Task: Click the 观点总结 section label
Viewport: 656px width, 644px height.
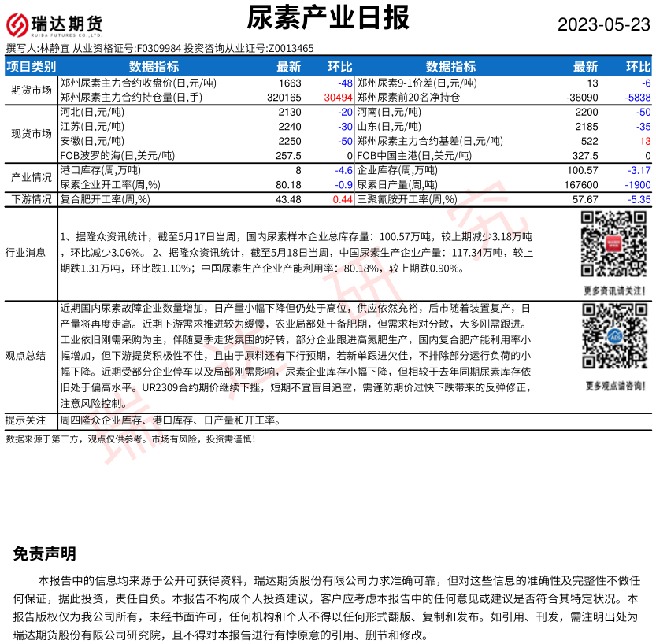Action: tap(31, 355)
